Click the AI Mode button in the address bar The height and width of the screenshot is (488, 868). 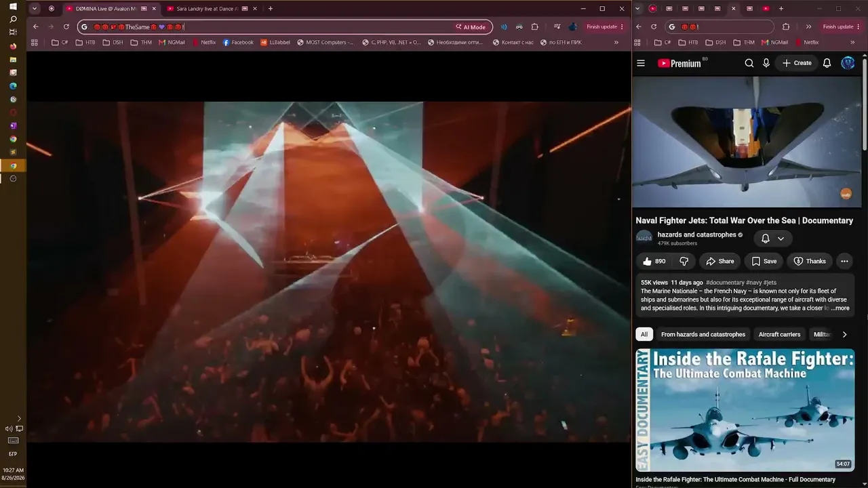471,27
